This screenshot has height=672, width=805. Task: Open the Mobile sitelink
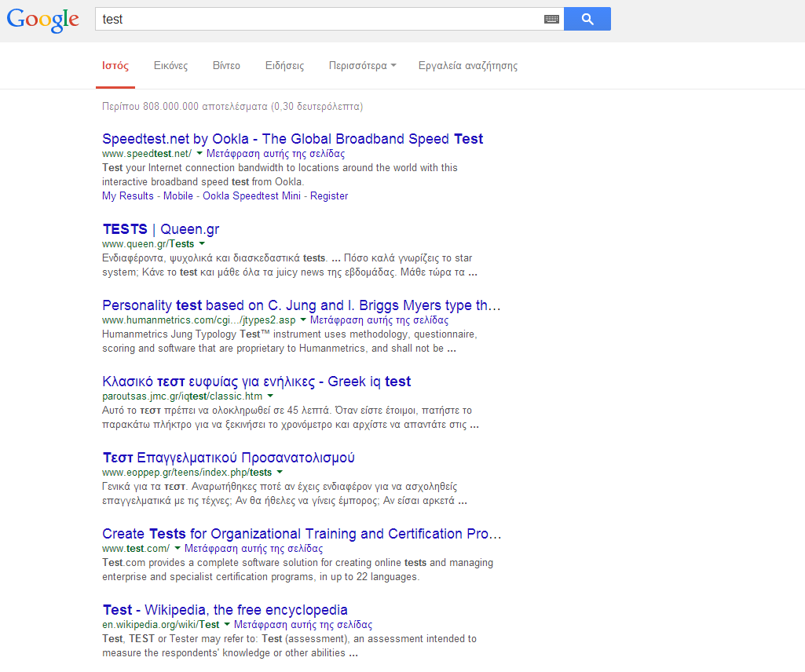pyautogui.click(x=178, y=195)
